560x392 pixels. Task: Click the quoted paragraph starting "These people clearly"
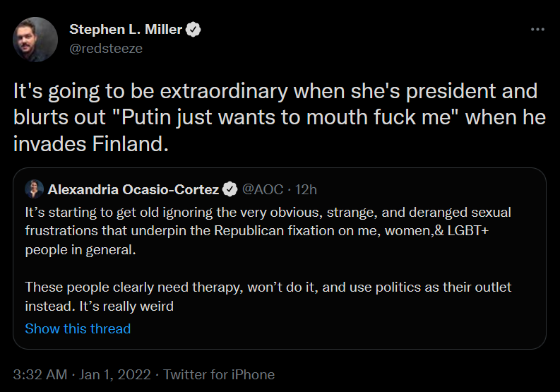click(x=268, y=287)
